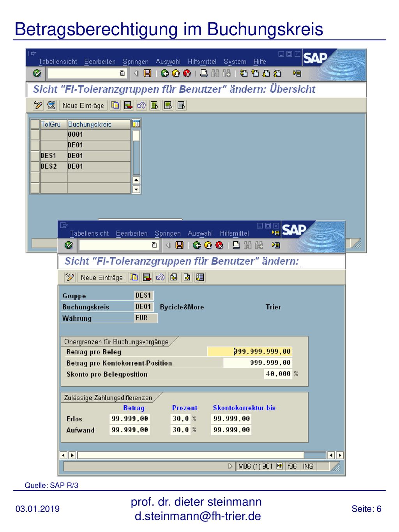Expand the status bar system info arrow
Viewport: 399px width, 532px height.
pyautogui.click(x=230, y=466)
